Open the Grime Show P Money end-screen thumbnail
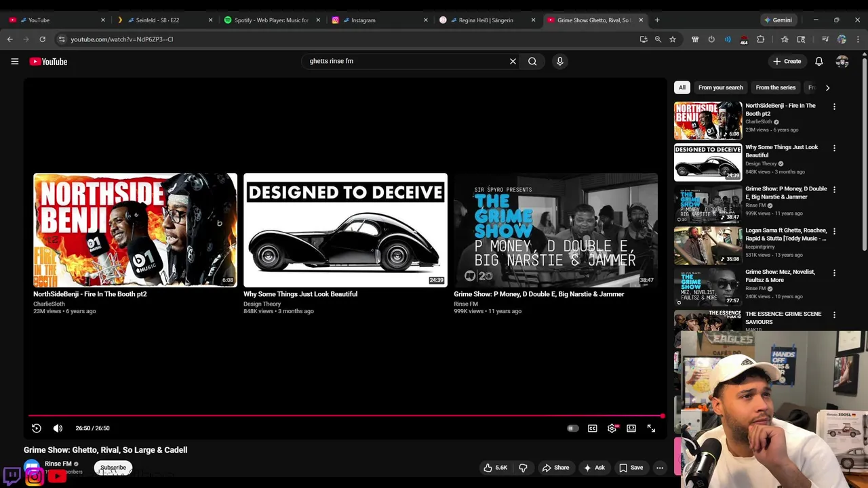868x488 pixels. click(x=555, y=230)
